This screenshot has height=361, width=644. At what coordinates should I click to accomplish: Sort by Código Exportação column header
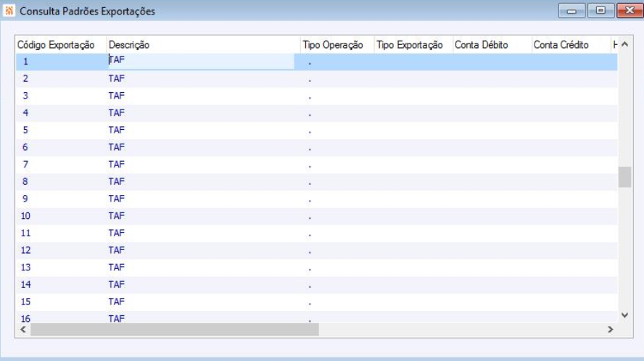tap(61, 45)
